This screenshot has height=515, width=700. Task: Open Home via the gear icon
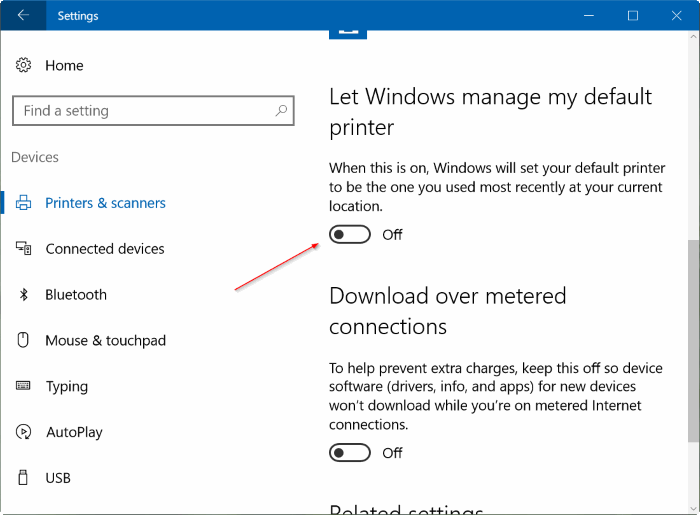point(23,65)
